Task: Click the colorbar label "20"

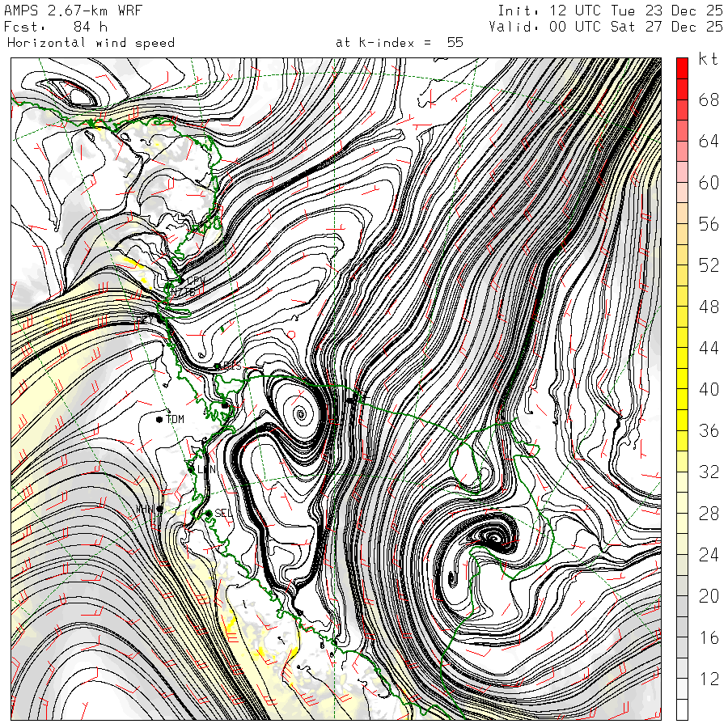Action: tap(709, 595)
